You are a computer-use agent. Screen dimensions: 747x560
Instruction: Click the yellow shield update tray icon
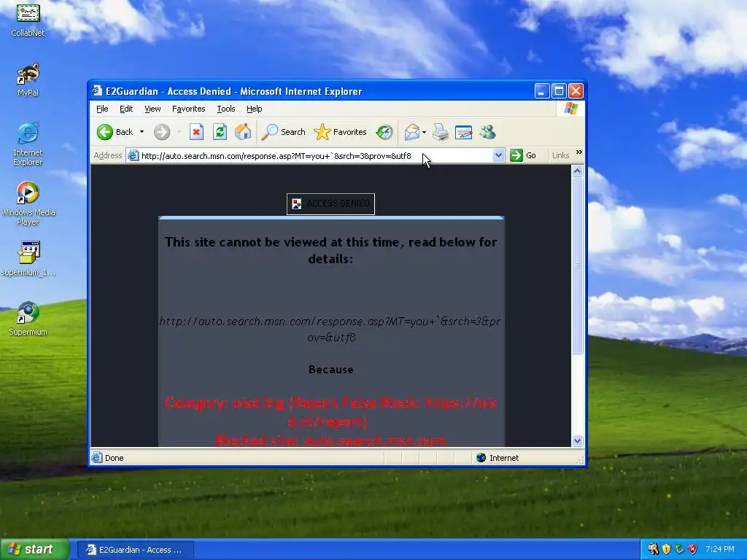(666, 550)
